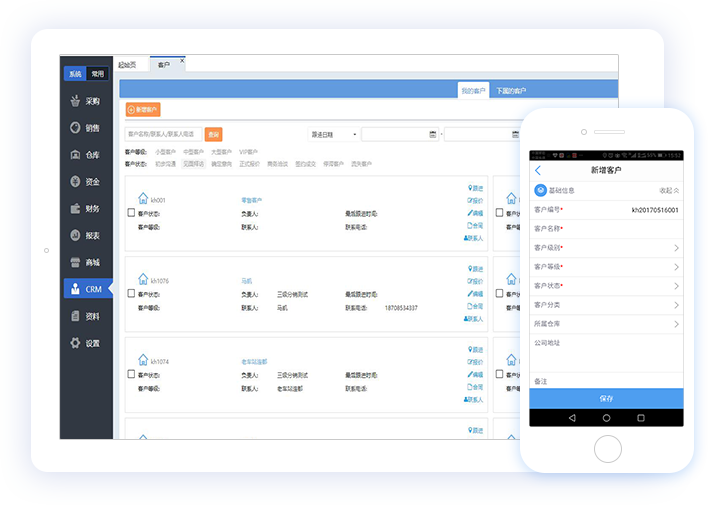This screenshot has height=505, width=708.
Task: Check the checkbox for customer kh001
Action: point(131,213)
